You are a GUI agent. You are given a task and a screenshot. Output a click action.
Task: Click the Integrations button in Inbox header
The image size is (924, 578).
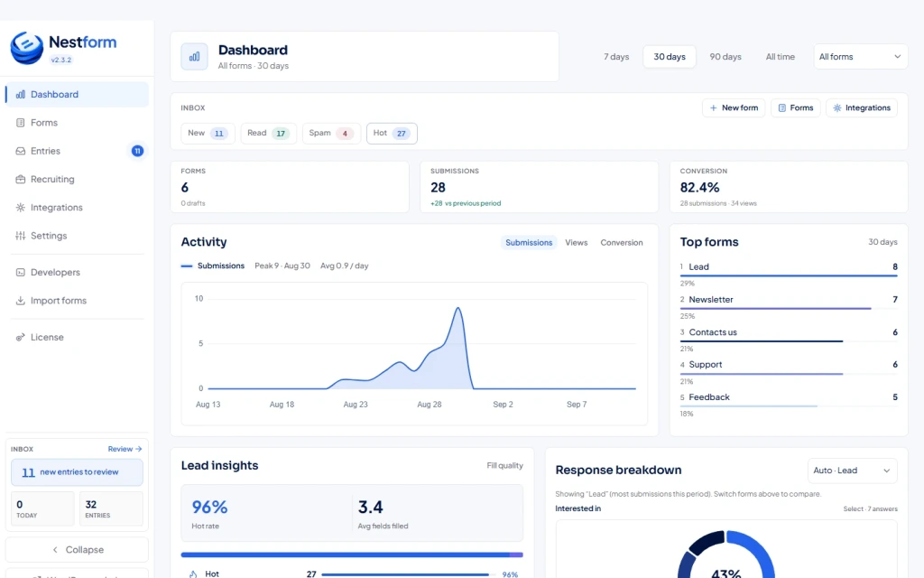862,108
